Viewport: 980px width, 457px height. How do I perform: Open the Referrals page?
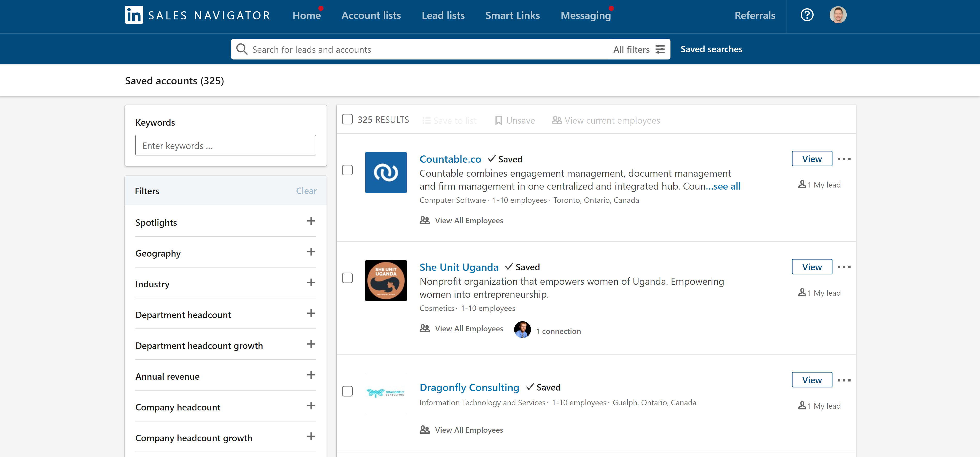tap(755, 15)
